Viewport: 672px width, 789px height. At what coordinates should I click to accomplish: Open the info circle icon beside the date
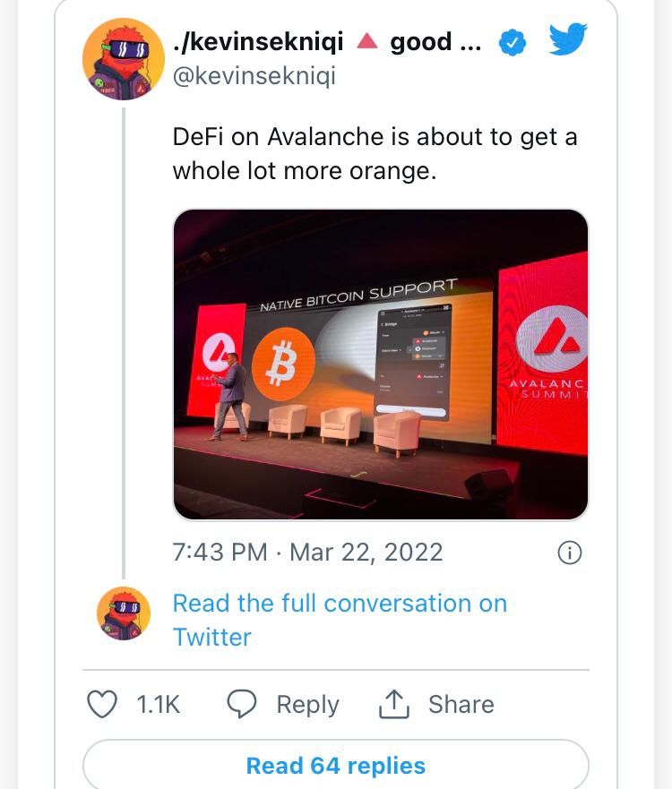[x=570, y=553]
